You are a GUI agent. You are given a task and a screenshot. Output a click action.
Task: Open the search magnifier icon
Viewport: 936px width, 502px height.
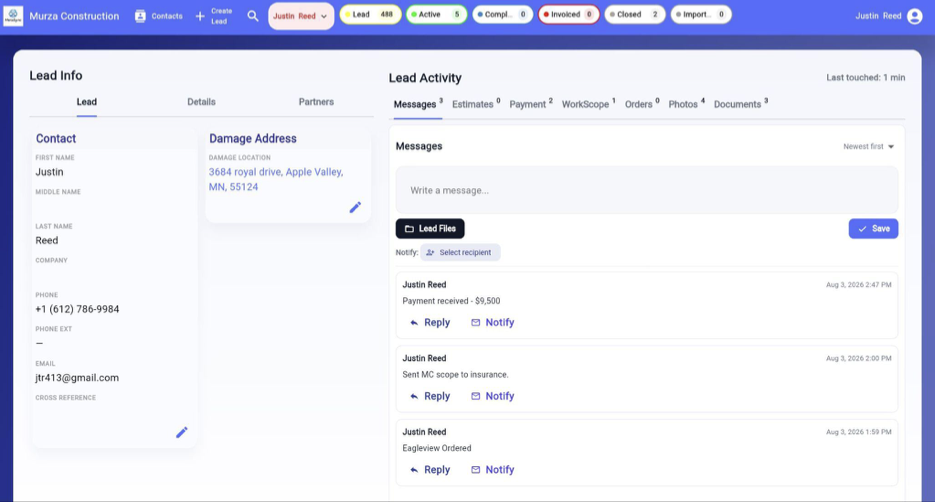click(x=253, y=16)
